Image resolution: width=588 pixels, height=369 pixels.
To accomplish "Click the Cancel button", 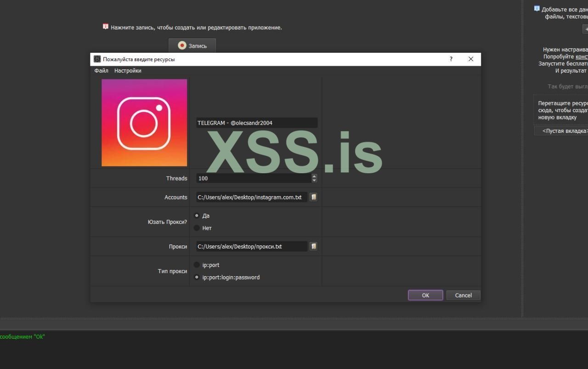I will click(x=463, y=295).
